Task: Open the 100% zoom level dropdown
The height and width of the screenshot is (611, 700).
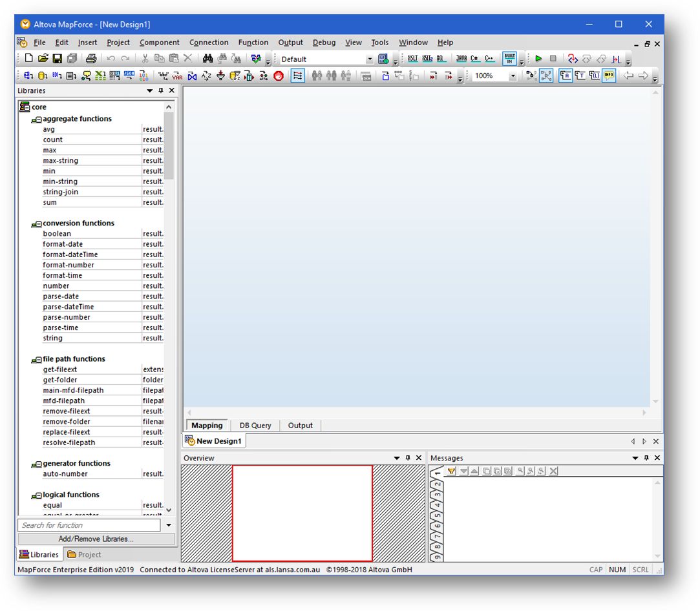Action: pyautogui.click(x=513, y=76)
